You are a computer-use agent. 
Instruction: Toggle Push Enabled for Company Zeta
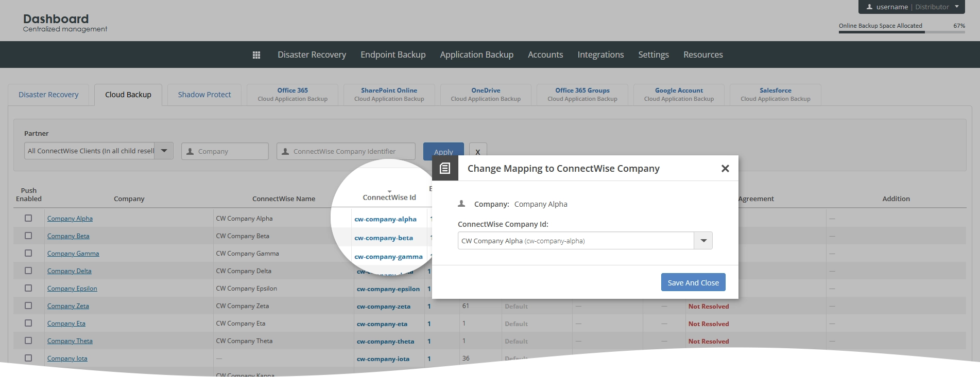pyautogui.click(x=28, y=306)
